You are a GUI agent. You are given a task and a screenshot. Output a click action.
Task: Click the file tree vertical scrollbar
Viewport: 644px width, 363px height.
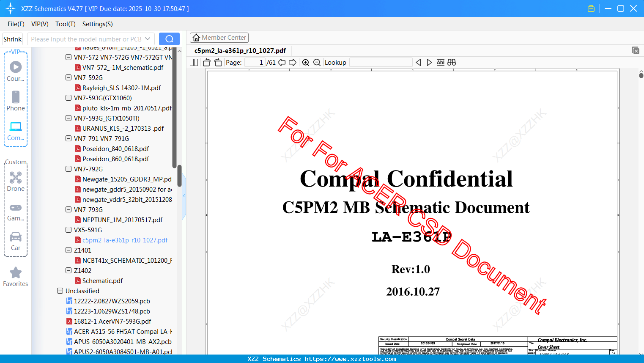tap(179, 176)
